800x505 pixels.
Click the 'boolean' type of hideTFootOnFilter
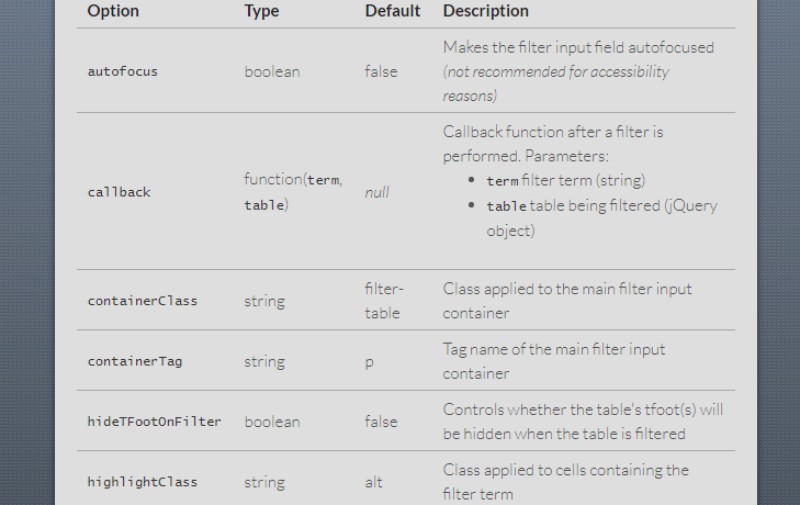tap(272, 422)
